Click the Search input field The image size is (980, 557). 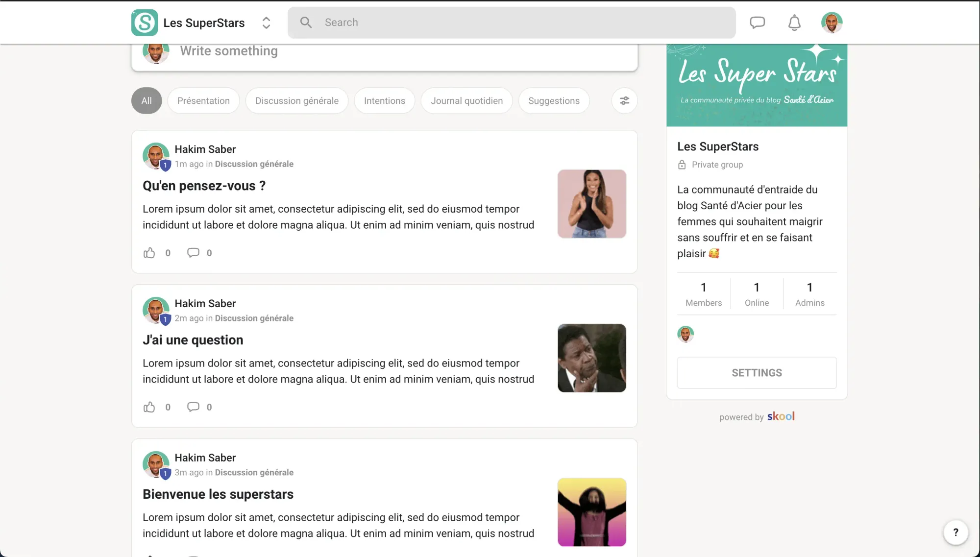tap(519, 23)
